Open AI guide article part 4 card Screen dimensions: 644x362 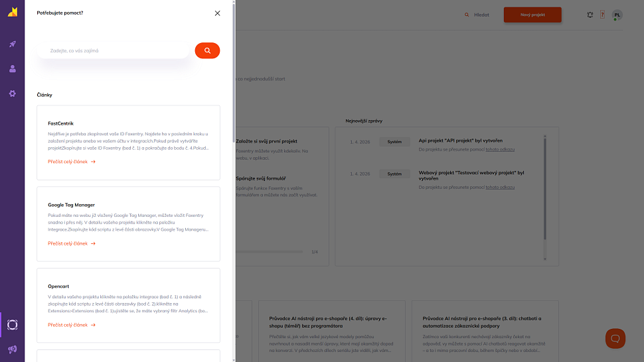(x=332, y=332)
